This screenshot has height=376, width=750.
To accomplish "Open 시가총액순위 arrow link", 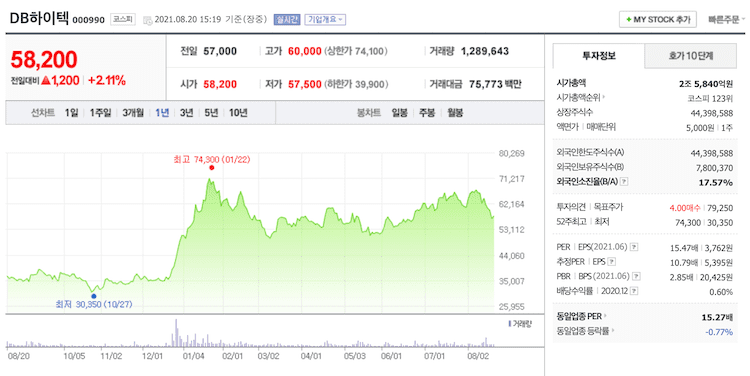I will pyautogui.click(x=581, y=98).
